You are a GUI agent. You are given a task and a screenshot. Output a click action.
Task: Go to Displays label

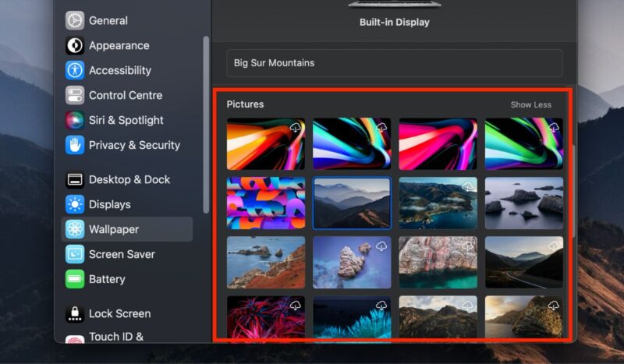click(110, 204)
